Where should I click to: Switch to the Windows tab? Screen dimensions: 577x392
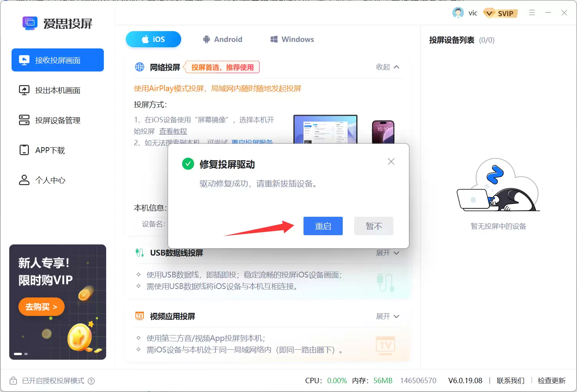pos(291,39)
